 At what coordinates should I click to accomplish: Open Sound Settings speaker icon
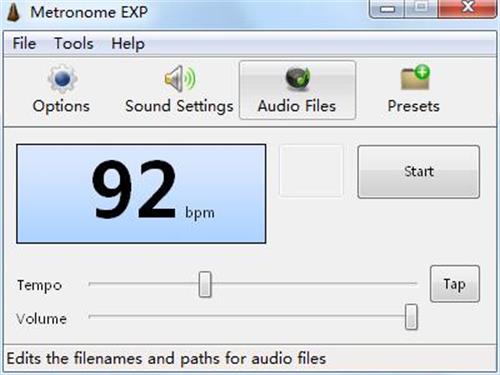point(180,79)
